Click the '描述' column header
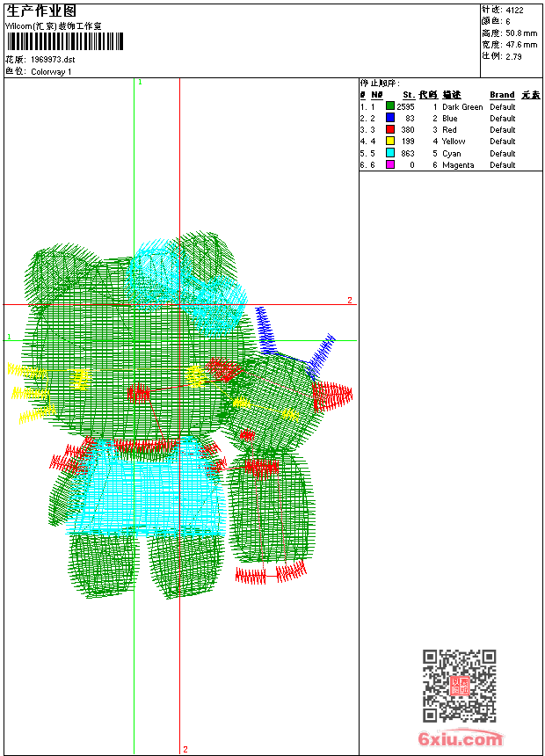The image size is (545, 756). (452, 95)
